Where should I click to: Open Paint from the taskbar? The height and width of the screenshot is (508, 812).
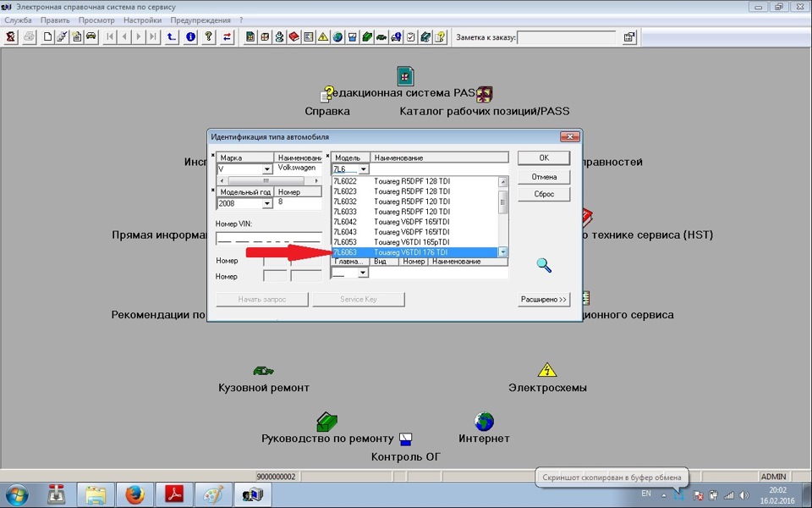click(x=213, y=494)
